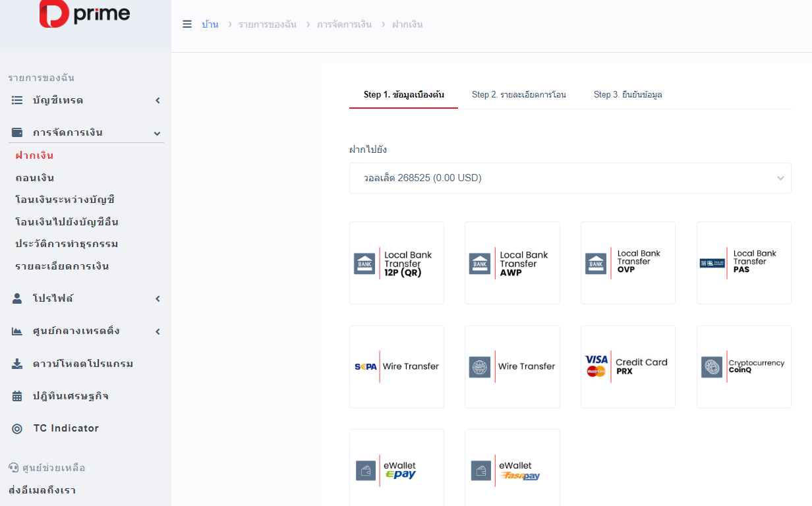Choose Local Bank Transfer AWP option
812x506 pixels.
512,263
